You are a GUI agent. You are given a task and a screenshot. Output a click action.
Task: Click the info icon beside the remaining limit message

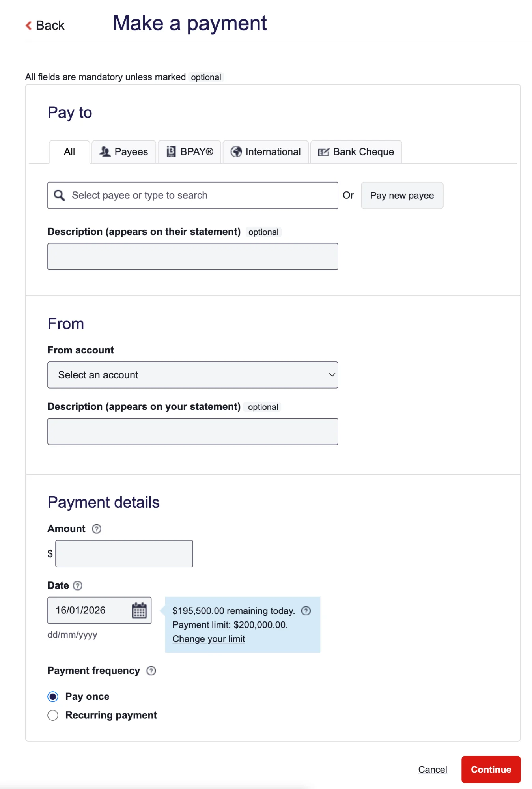[306, 611]
